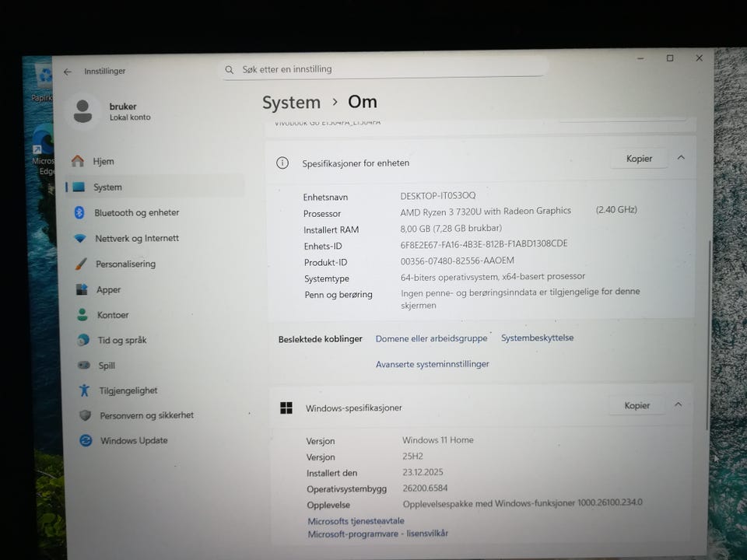Click the Kontoer person icon
The height and width of the screenshot is (560, 747).
(x=82, y=314)
